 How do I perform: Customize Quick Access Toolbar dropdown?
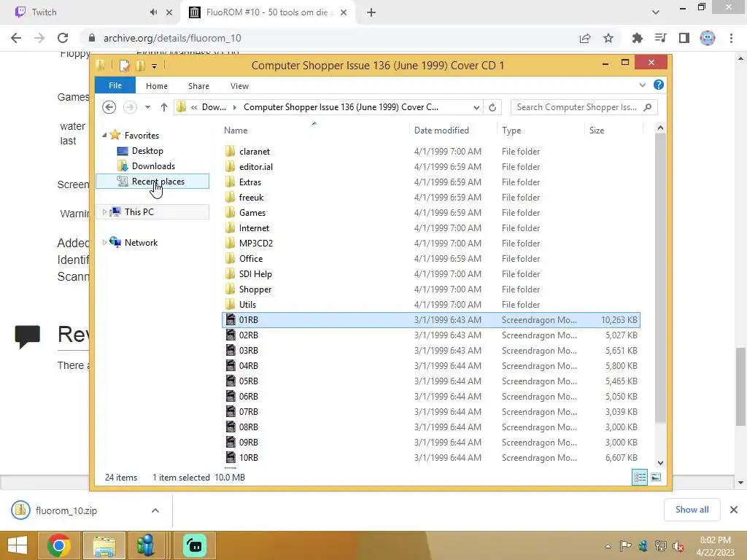point(155,66)
